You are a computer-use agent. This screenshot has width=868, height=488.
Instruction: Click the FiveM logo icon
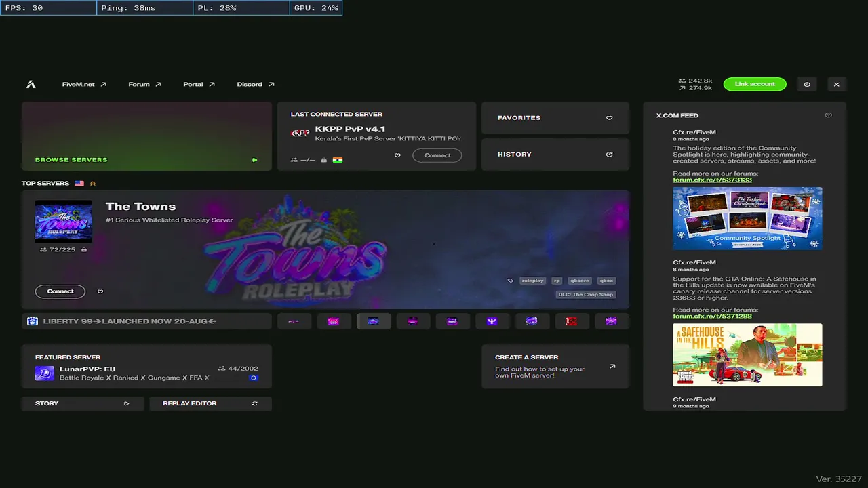(31, 85)
